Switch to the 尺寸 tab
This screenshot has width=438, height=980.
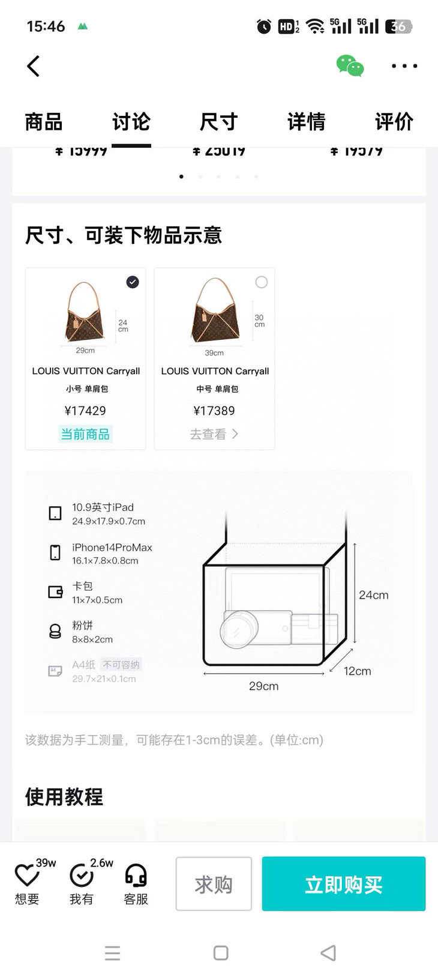(219, 122)
